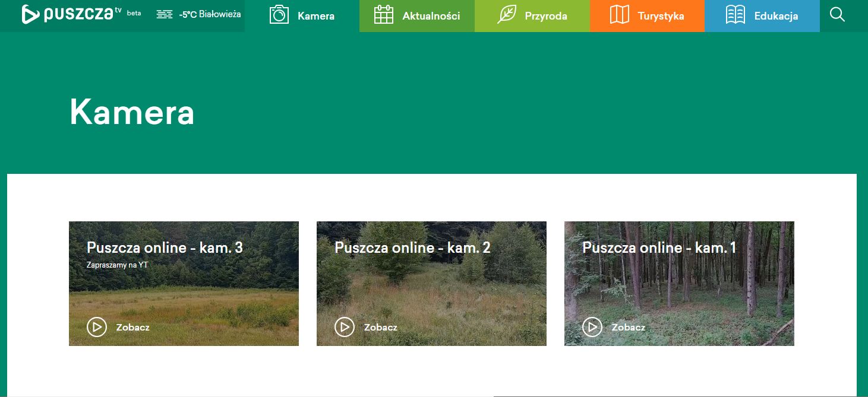Open the Puszcza online - kam. 3 title
This screenshot has width=868, height=397.
165,247
